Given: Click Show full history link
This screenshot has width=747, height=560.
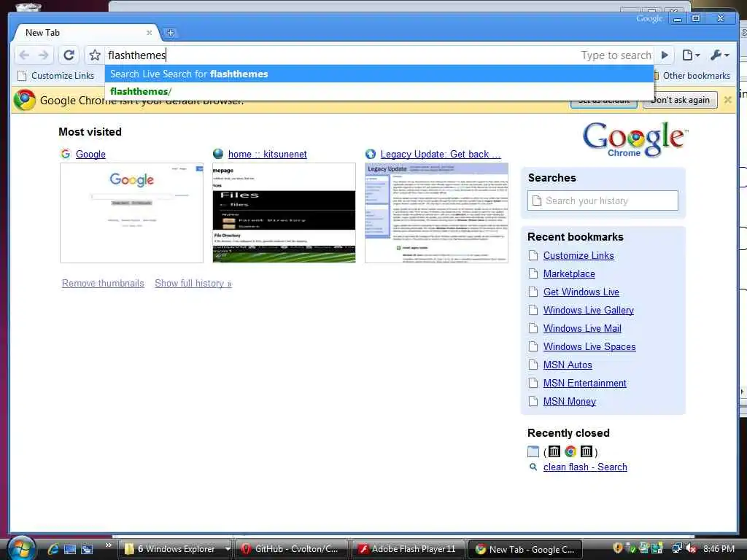Looking at the screenshot, I should tap(193, 284).
